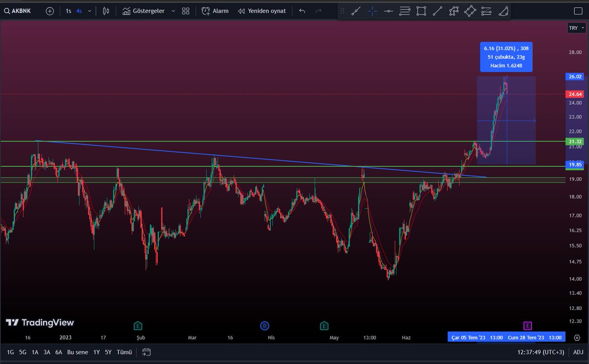This screenshot has width=589, height=364.
Task: Select the diamond-shaped polygon drawing tool
Action: click(470, 11)
